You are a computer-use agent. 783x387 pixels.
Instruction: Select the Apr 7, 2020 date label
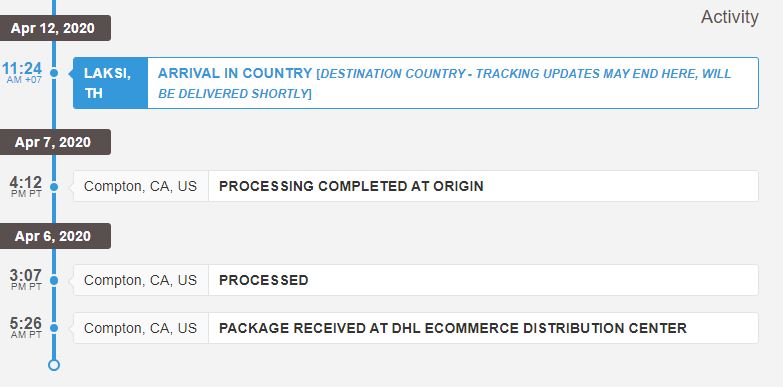pyautogui.click(x=52, y=142)
